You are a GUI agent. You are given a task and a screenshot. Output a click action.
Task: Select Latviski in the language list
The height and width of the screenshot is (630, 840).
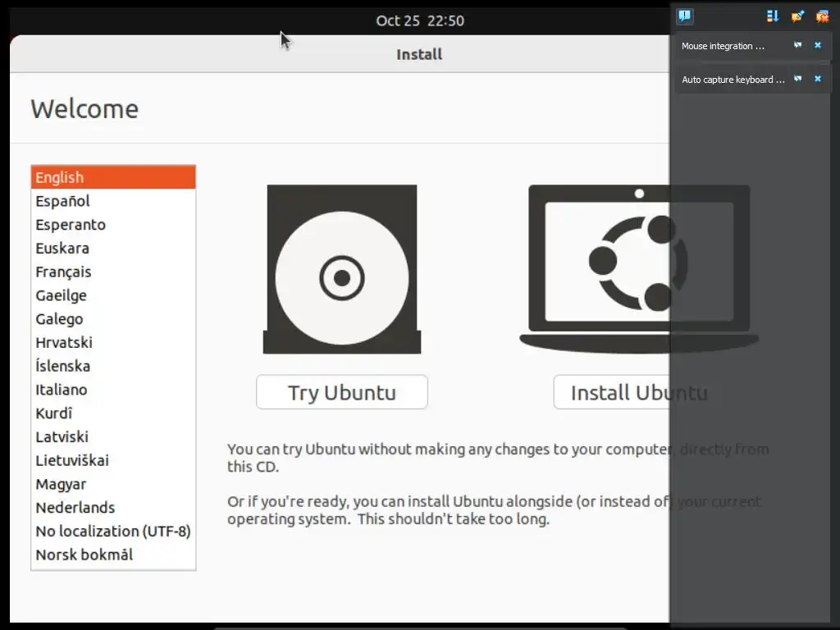tap(113, 436)
